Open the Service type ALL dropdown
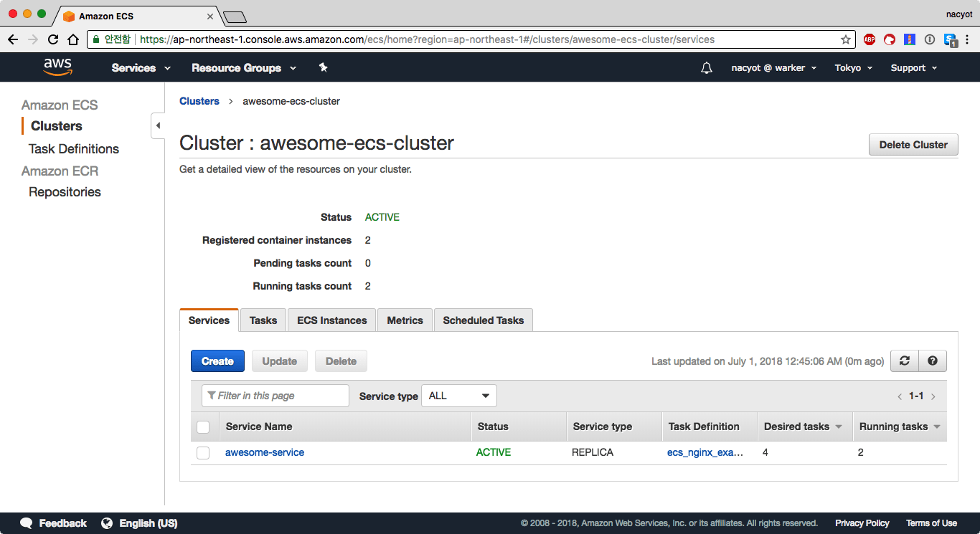This screenshot has height=534, width=980. [x=459, y=396]
